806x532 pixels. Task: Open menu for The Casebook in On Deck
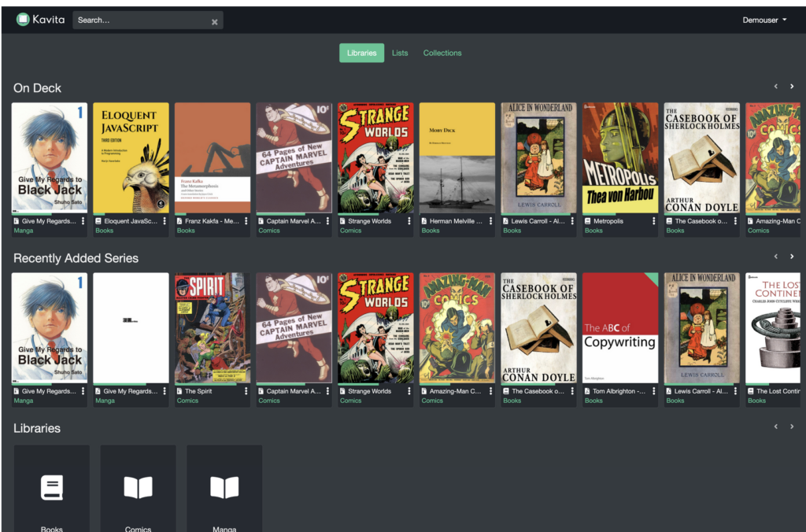736,221
